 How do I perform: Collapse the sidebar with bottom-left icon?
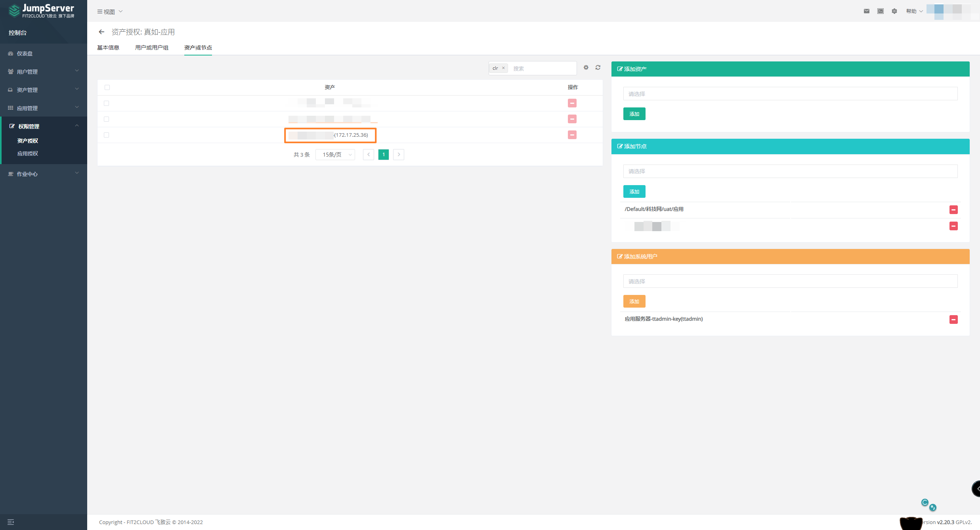tap(11, 522)
